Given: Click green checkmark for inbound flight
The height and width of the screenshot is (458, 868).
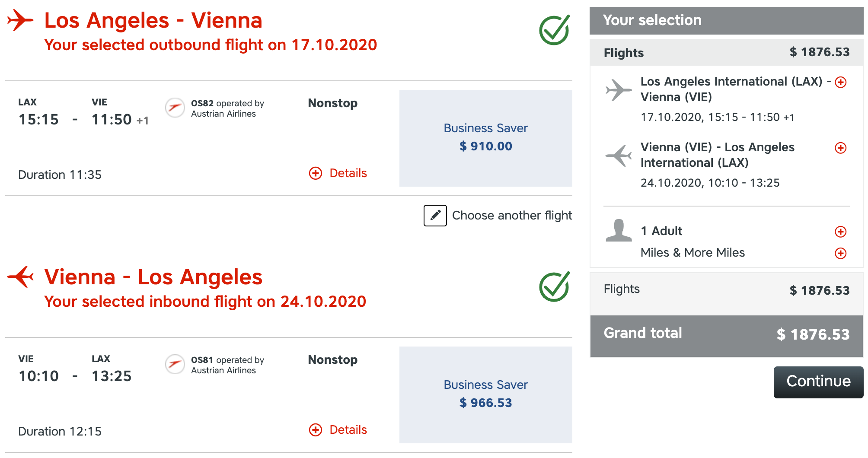Looking at the screenshot, I should 554,286.
